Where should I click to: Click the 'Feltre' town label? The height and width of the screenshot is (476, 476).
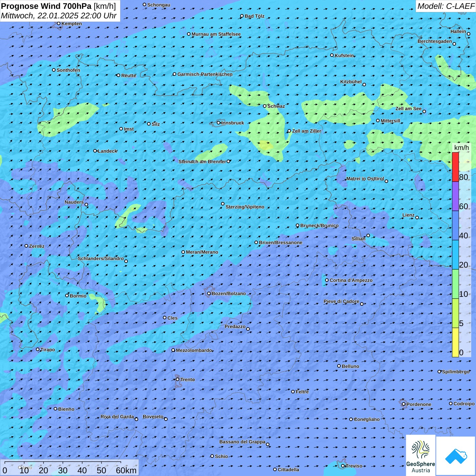302,392
